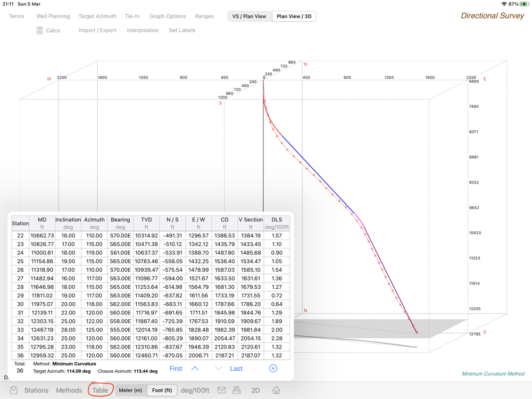Click depth label 12795 on axis
Image resolution: width=532 pixels, height=399 pixels.
pos(475,334)
